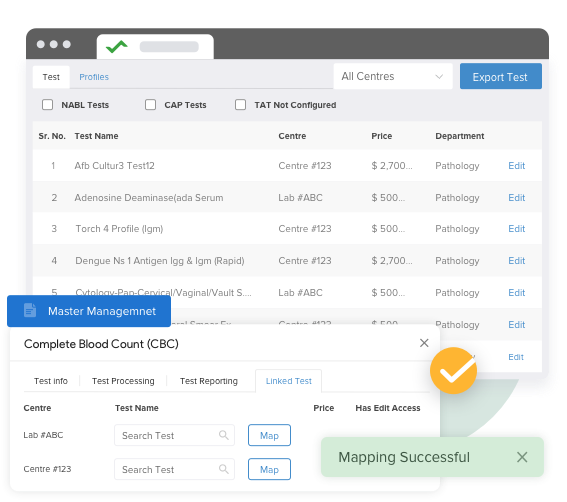
Task: Edit the Torch 4 Profile row
Action: pyautogui.click(x=516, y=229)
